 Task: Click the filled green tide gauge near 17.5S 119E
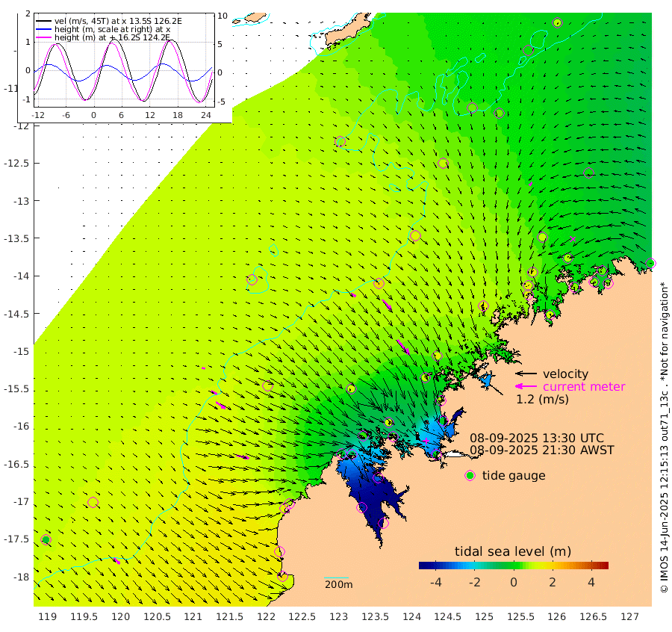46,540
